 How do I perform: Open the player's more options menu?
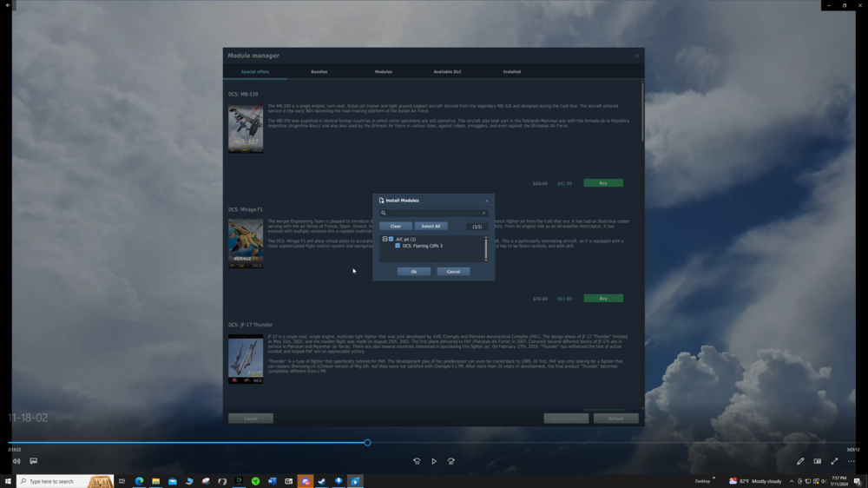point(852,461)
